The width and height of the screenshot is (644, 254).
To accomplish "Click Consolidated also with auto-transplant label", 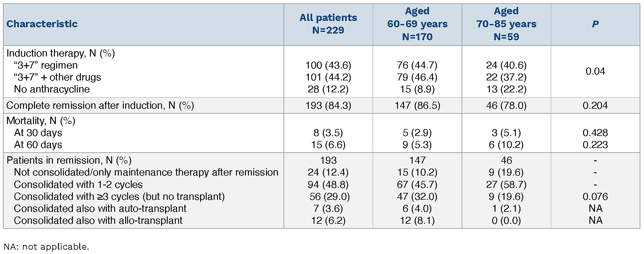I will (x=100, y=209).
